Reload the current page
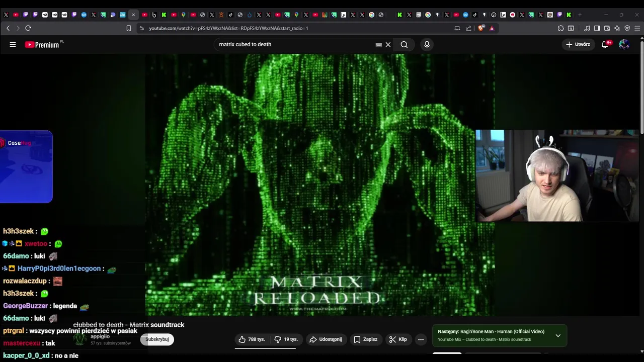The image size is (644, 362). pyautogui.click(x=28, y=28)
